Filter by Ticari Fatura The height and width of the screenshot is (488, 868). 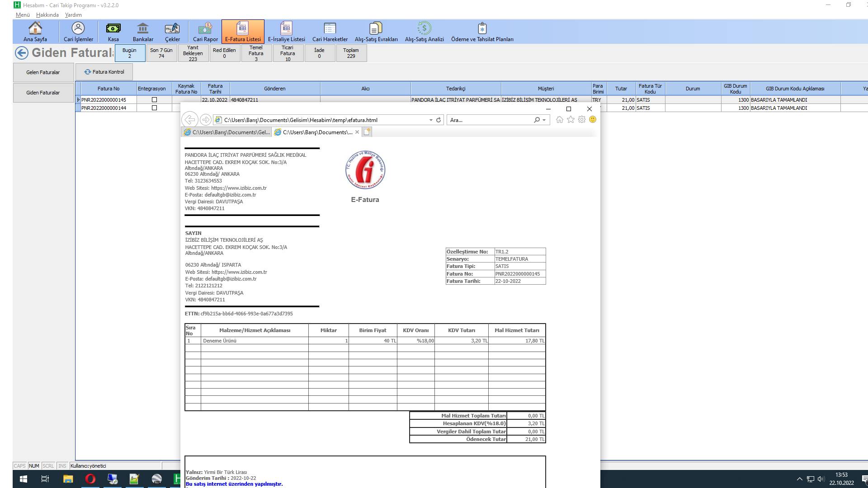(x=288, y=53)
